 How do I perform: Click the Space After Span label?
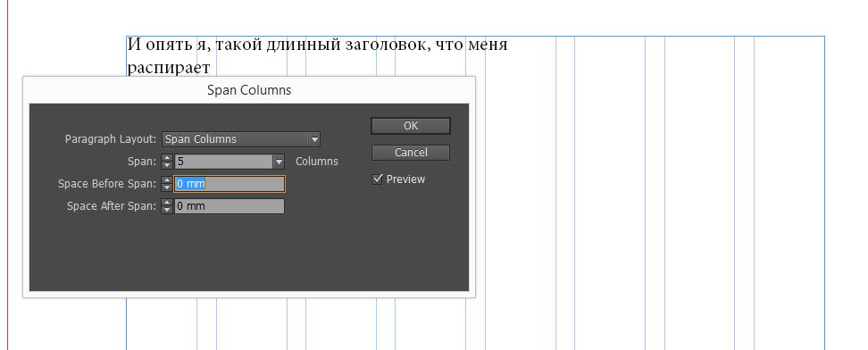[112, 206]
